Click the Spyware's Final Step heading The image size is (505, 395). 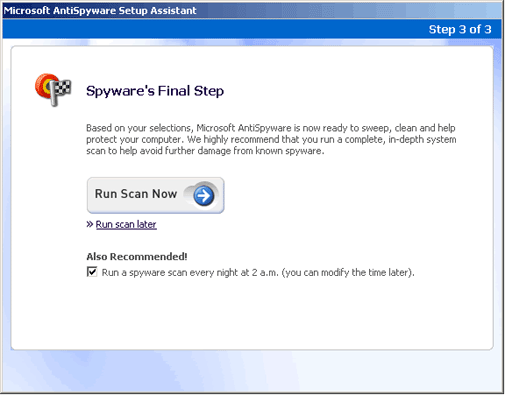click(155, 91)
